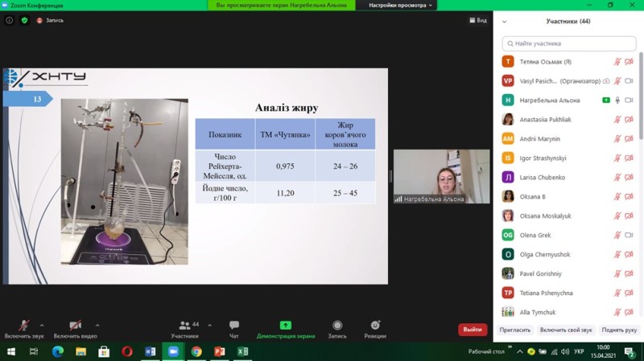644x361 pixels.
Task: Toggle the Участники panel button
Action: click(185, 330)
